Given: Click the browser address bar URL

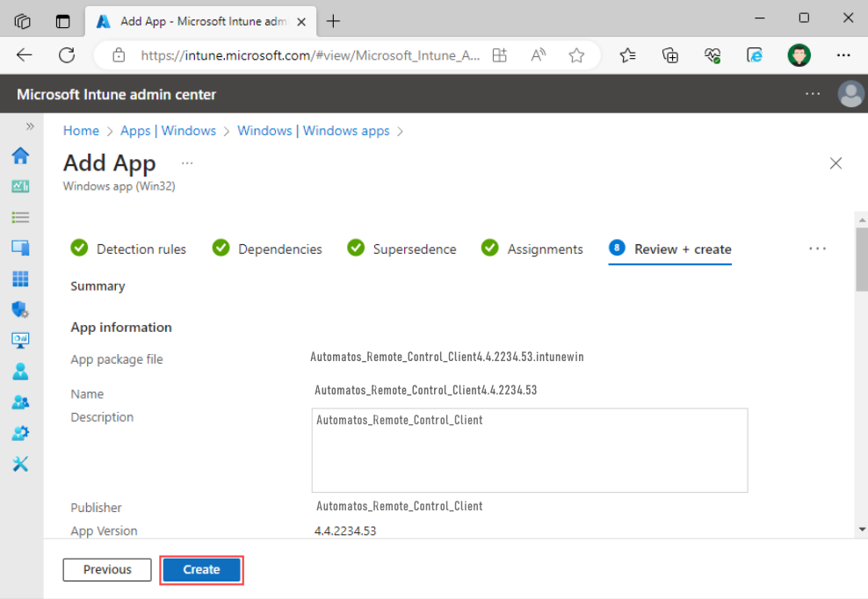Looking at the screenshot, I should [310, 55].
